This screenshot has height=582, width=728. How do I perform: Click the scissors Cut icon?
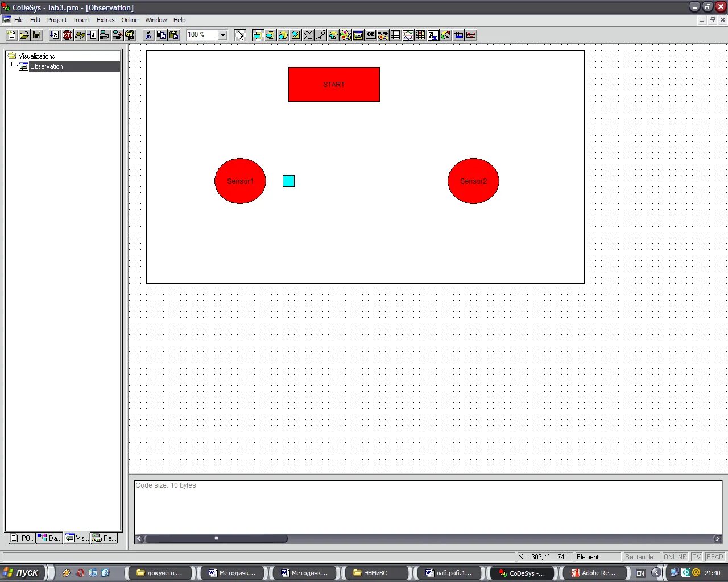click(148, 35)
